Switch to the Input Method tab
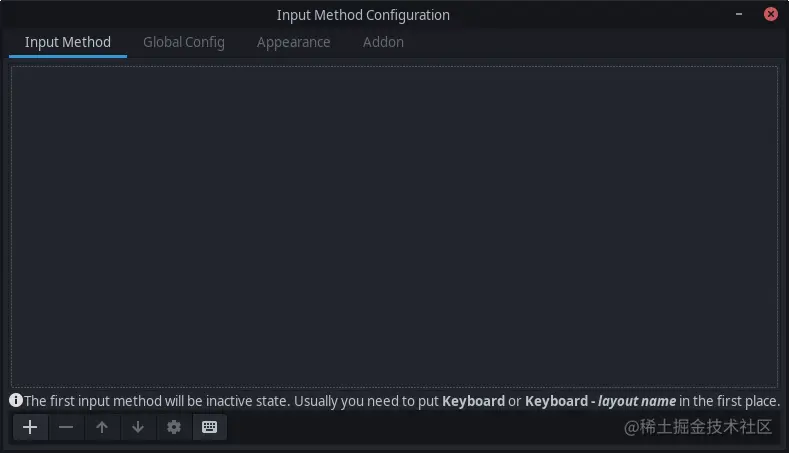789x453 pixels. [x=68, y=42]
